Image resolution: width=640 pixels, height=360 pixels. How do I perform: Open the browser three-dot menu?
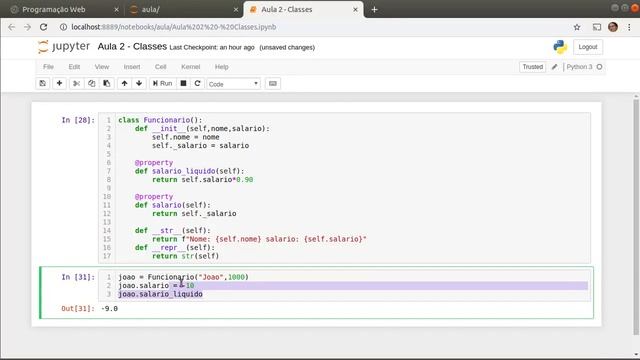coord(629,27)
